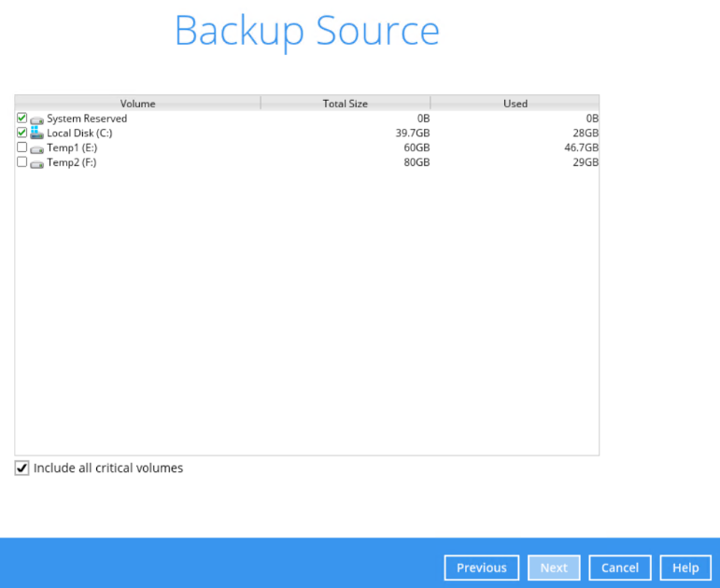Select the Temp2 (F:) row label

pos(72,162)
